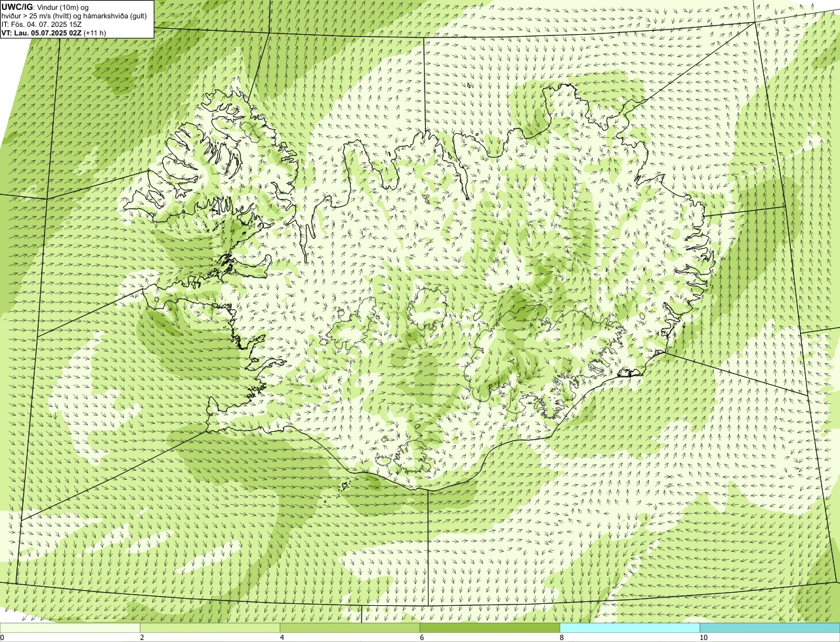Click the 4–6 m/s green color swatch

pyautogui.click(x=350, y=628)
